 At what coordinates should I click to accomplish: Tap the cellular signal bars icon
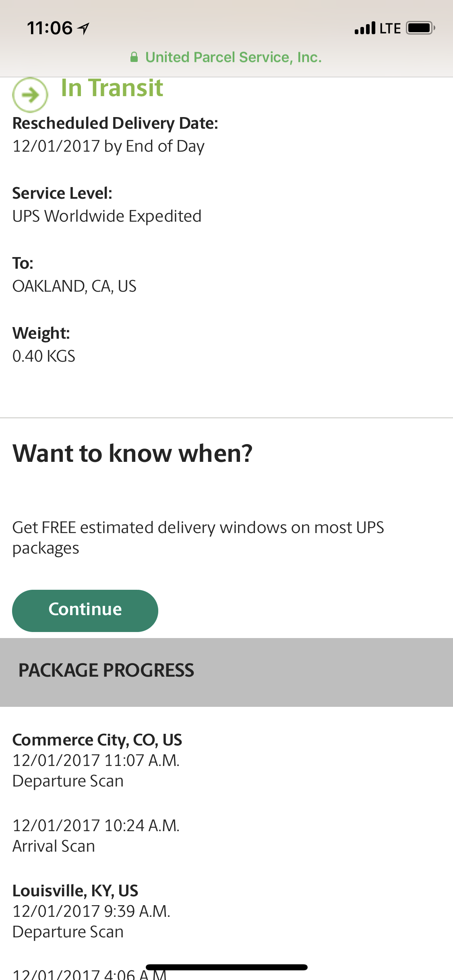pos(365,28)
